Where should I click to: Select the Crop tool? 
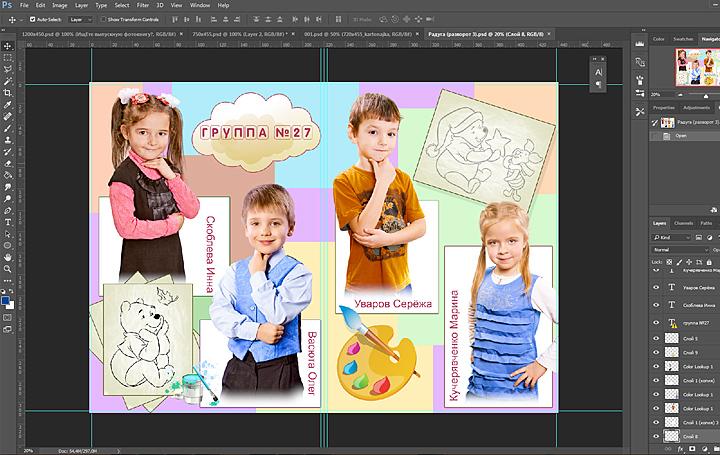(x=7, y=93)
